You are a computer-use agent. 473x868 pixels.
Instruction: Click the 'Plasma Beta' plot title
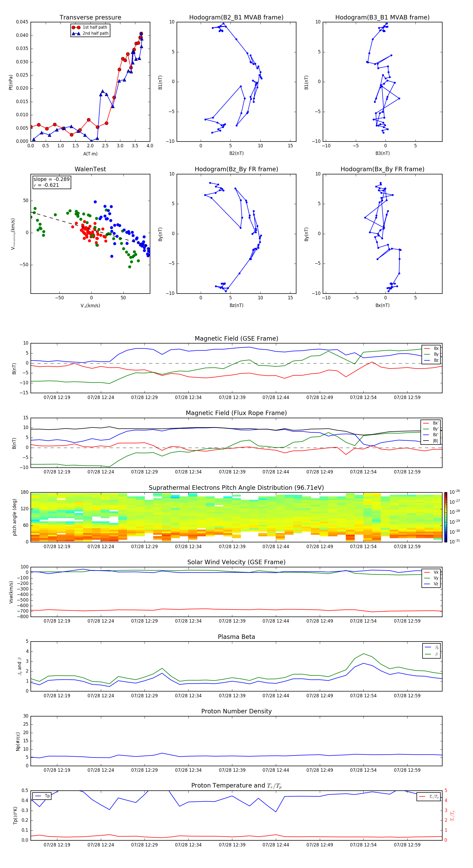[236, 637]
